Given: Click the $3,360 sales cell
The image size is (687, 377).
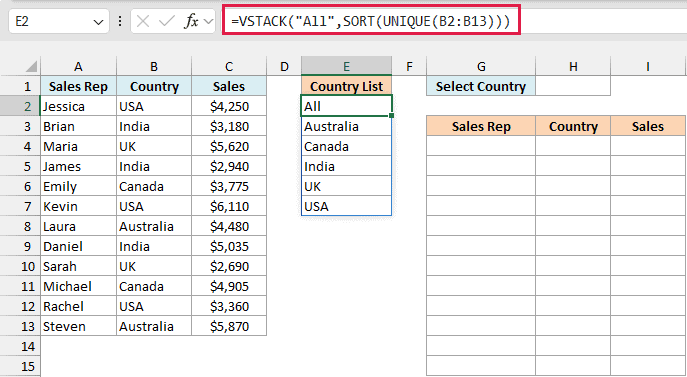Looking at the screenshot, I should (229, 306).
